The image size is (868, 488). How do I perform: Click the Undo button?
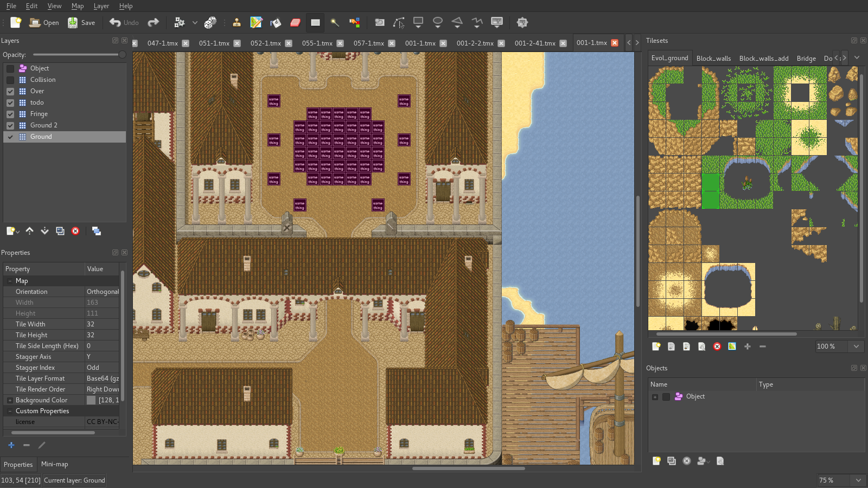[x=124, y=22]
